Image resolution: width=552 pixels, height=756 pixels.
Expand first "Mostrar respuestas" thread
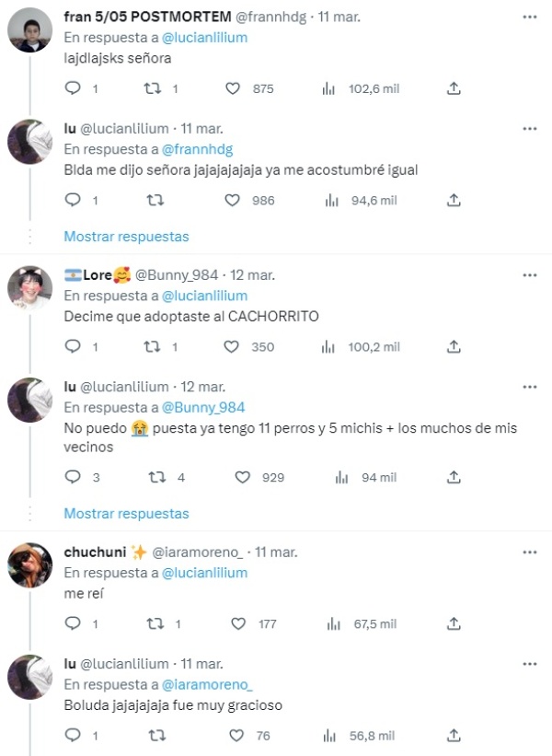click(x=126, y=237)
